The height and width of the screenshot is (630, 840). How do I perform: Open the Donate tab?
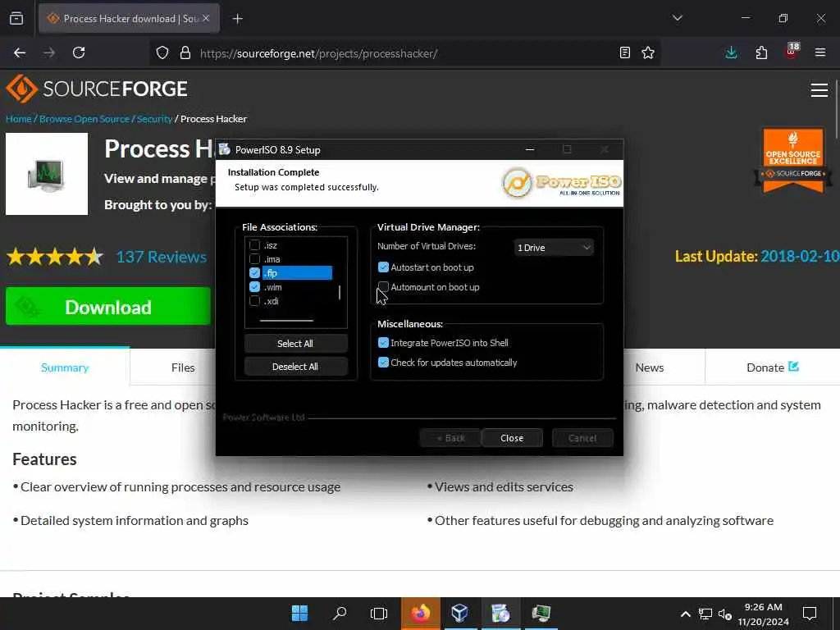tap(773, 367)
